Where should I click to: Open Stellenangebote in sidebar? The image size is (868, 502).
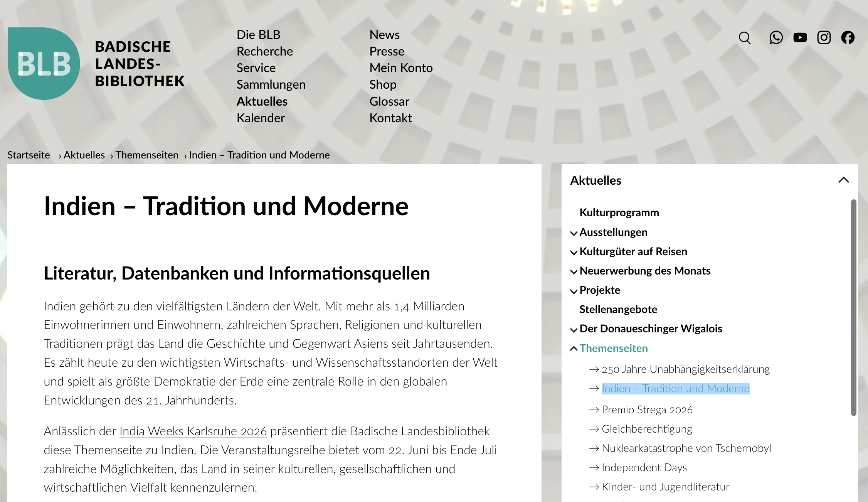click(x=618, y=309)
